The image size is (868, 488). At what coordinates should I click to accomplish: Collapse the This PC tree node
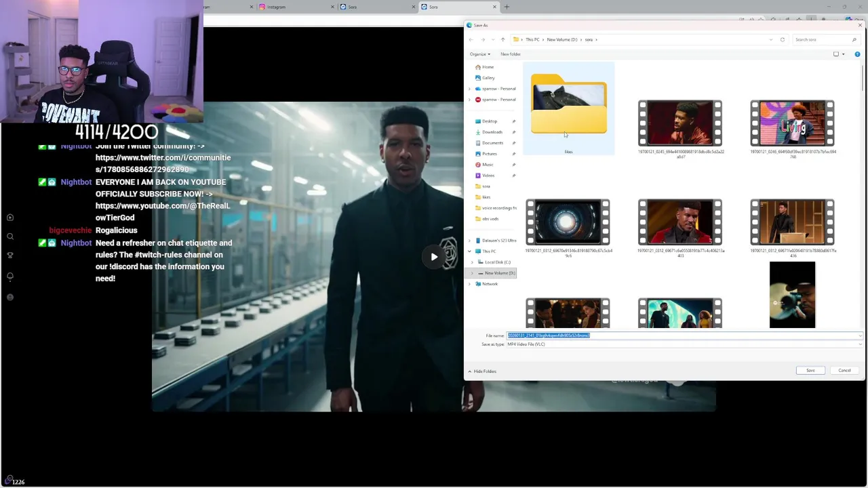(469, 251)
